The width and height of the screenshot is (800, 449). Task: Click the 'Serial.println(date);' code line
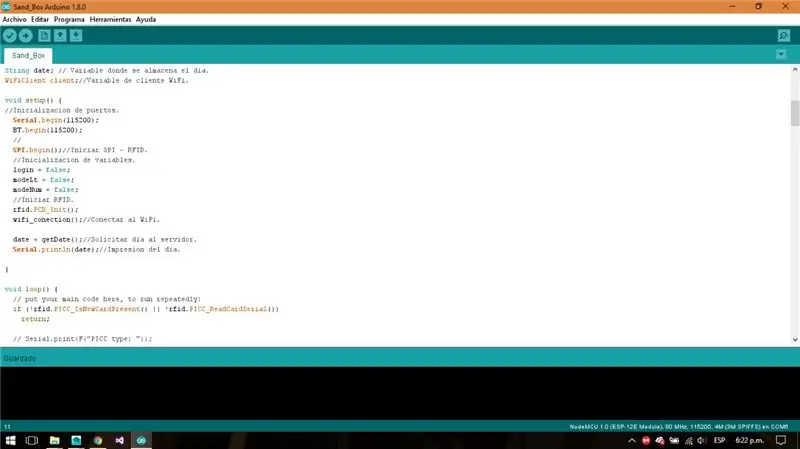click(96, 250)
